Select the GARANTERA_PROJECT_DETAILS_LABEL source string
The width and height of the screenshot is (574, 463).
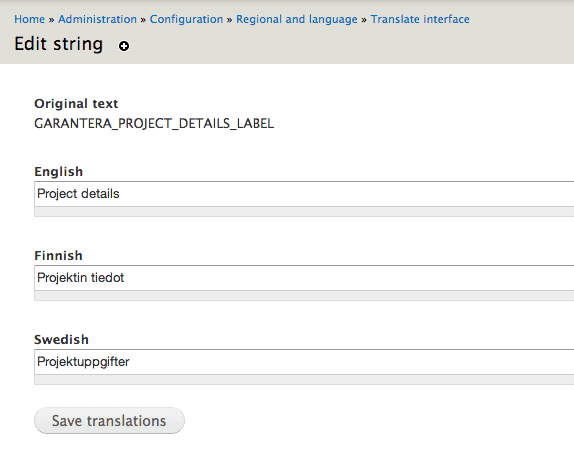(154, 124)
